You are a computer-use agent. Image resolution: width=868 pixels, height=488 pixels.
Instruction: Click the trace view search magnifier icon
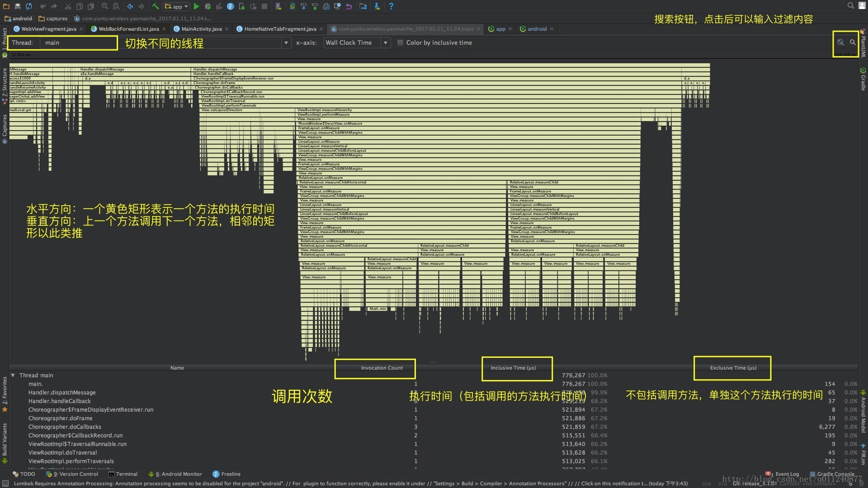click(x=853, y=42)
